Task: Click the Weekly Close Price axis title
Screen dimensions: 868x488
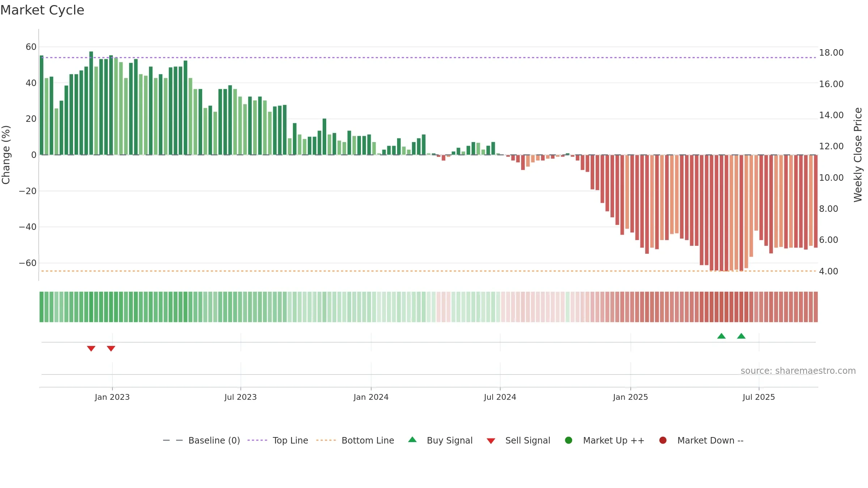Action: point(858,155)
